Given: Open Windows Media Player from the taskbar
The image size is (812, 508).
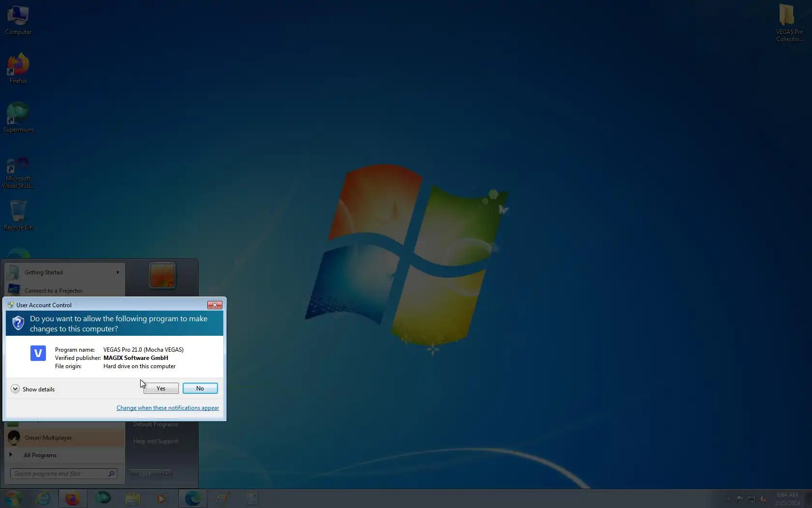Looking at the screenshot, I should pyautogui.click(x=162, y=498).
